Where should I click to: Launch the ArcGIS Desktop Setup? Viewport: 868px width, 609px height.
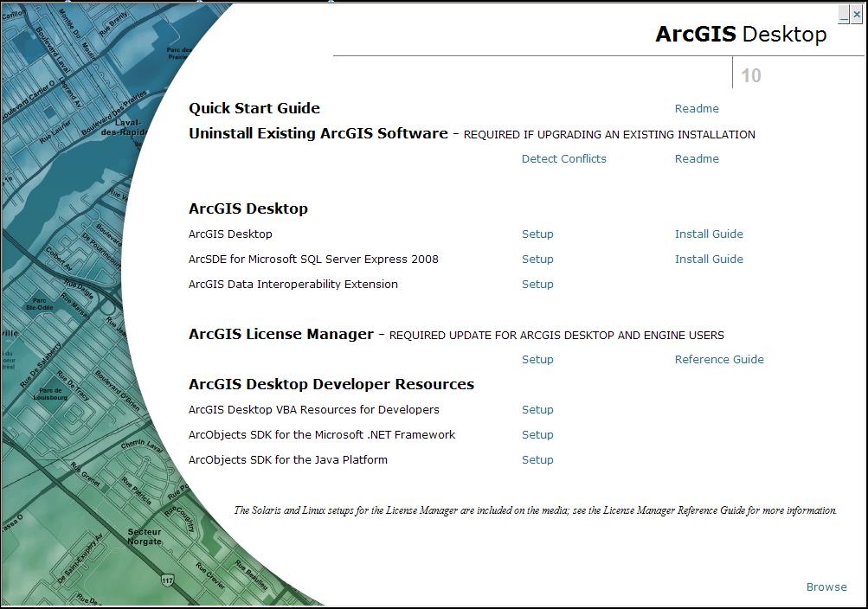[537, 234]
